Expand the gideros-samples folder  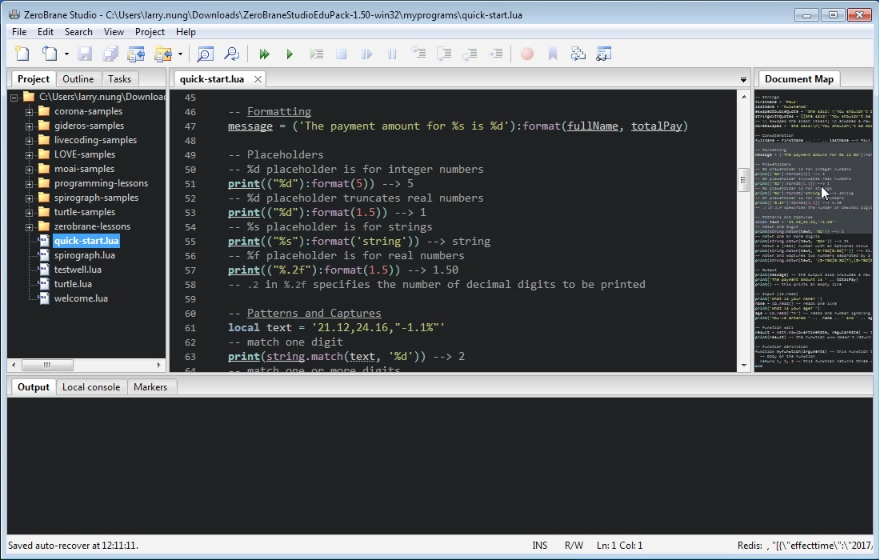[29, 126]
